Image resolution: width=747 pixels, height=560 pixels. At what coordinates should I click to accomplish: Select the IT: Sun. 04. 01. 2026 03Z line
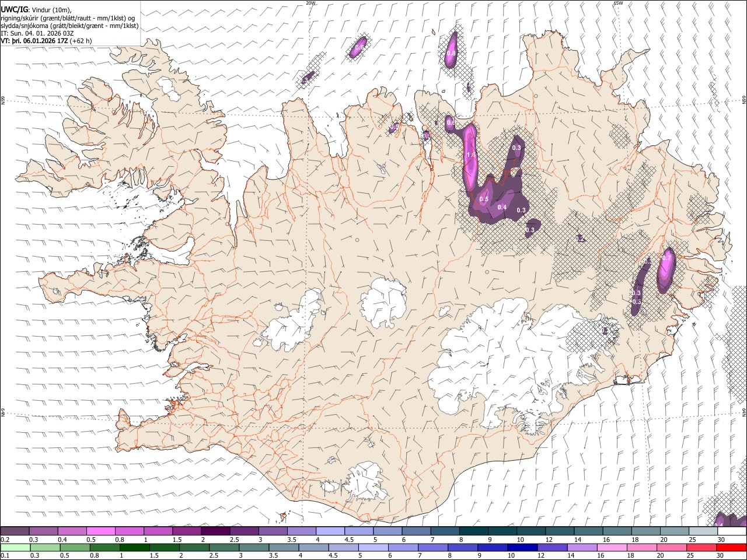coord(37,33)
